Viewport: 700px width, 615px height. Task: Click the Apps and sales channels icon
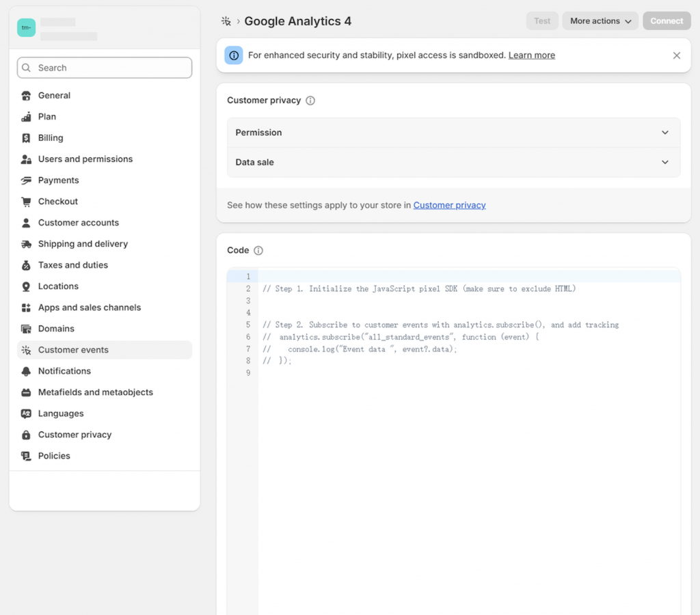[x=27, y=307]
